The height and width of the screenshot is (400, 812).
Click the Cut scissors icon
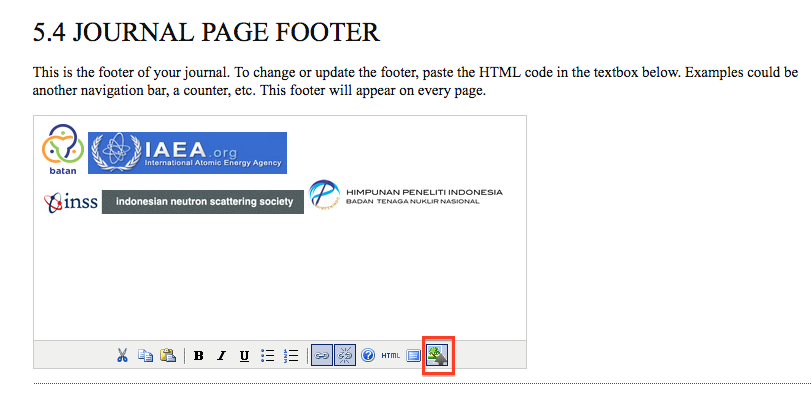(x=122, y=355)
